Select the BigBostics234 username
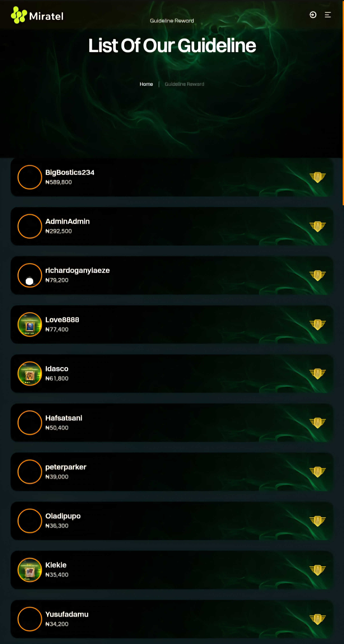Image resolution: width=344 pixels, height=644 pixels. coord(70,172)
